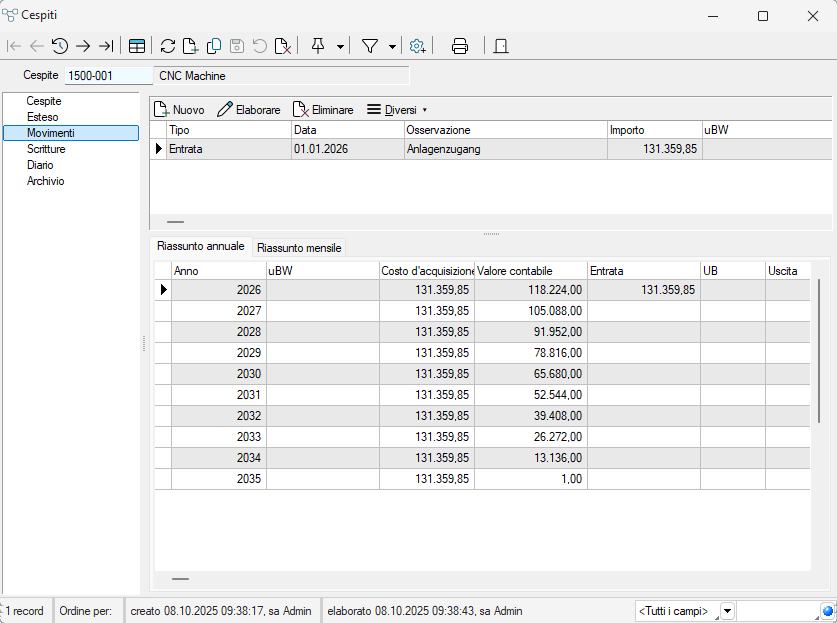
Task: Expand the pin dropdown arrow
Action: (x=341, y=46)
